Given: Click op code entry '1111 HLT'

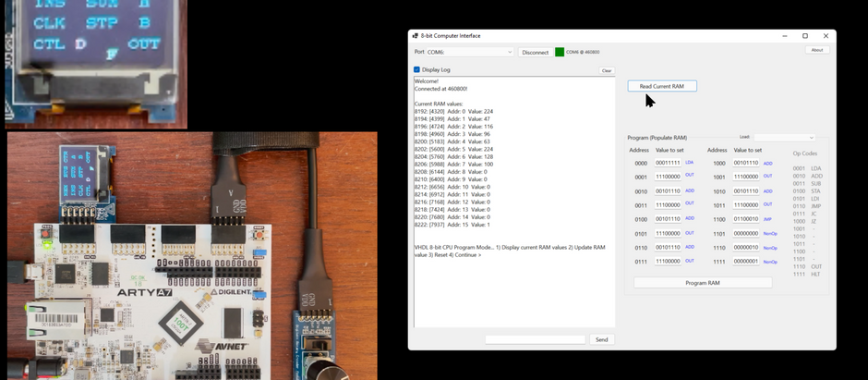Looking at the screenshot, I should (x=806, y=275).
